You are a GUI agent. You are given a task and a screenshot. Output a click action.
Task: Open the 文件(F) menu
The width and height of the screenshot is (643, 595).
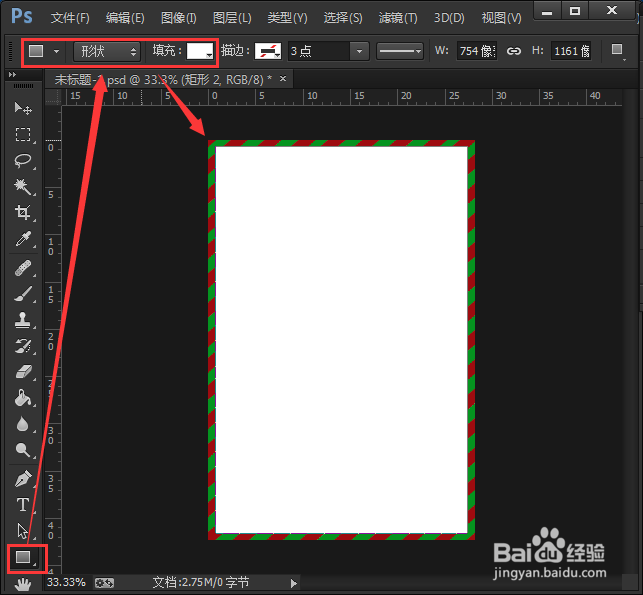coord(70,18)
